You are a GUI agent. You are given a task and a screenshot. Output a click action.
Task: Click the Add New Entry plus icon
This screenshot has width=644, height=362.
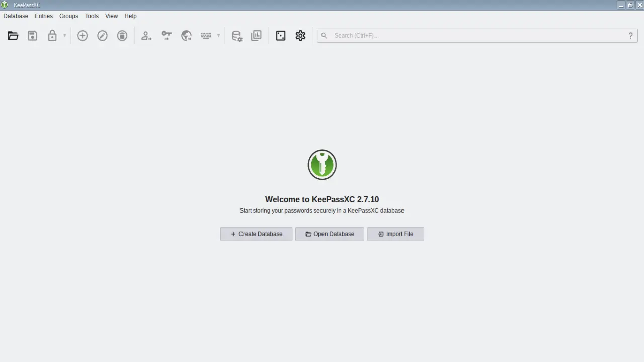point(83,36)
